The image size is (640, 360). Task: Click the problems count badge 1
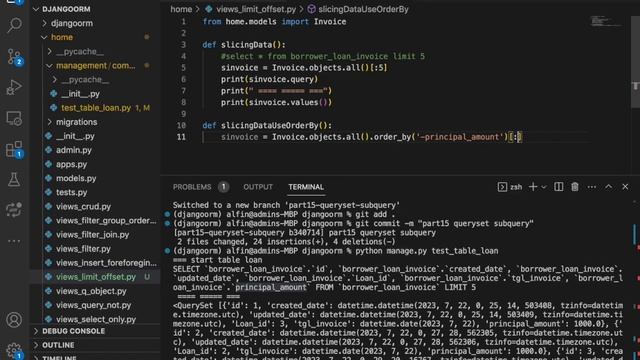pyautogui.click(x=223, y=187)
